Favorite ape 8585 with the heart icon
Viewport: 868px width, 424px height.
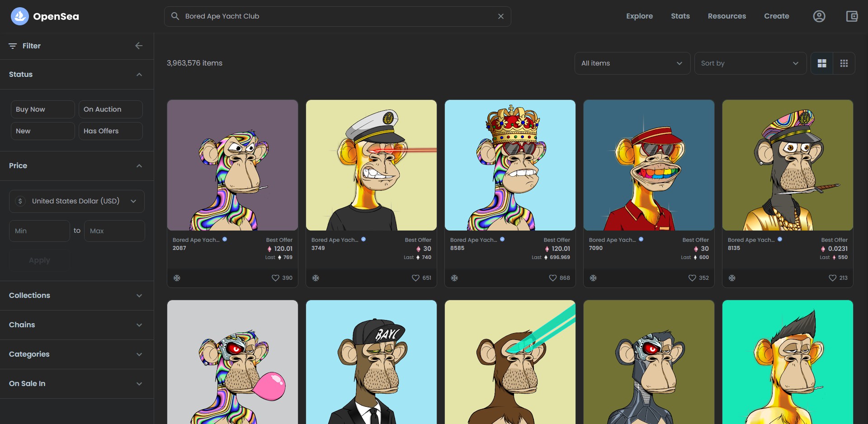tap(552, 278)
